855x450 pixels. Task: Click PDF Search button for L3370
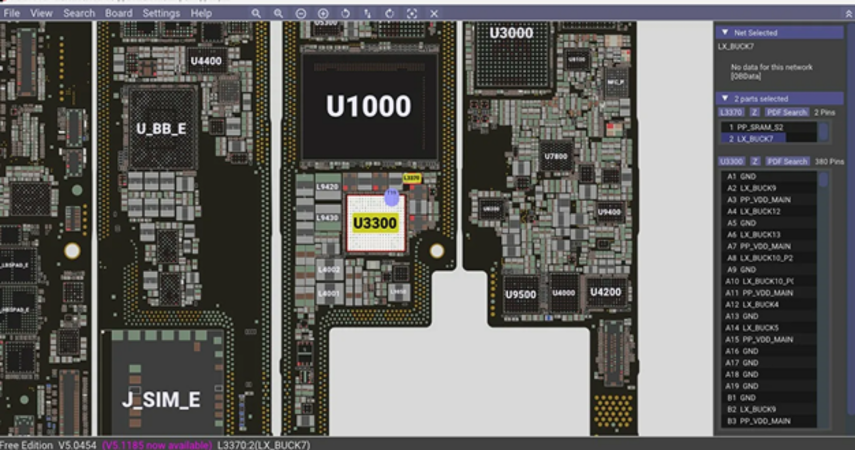click(x=786, y=112)
